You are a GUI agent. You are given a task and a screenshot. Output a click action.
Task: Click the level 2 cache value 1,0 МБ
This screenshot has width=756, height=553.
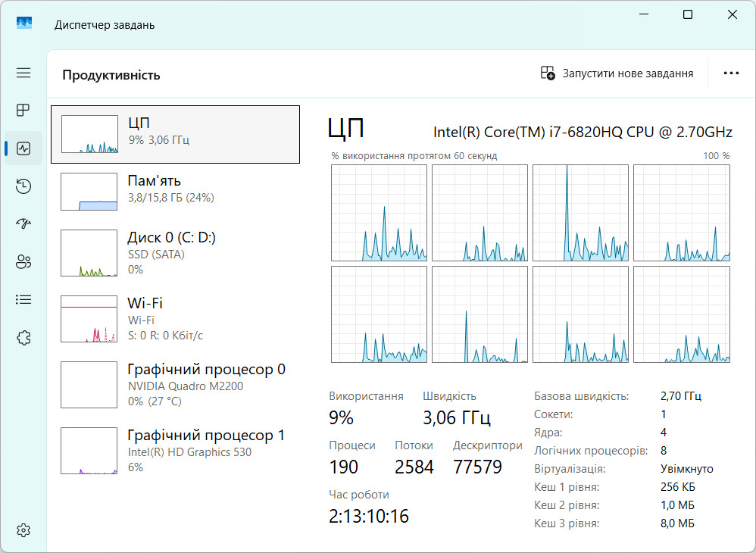click(x=677, y=505)
